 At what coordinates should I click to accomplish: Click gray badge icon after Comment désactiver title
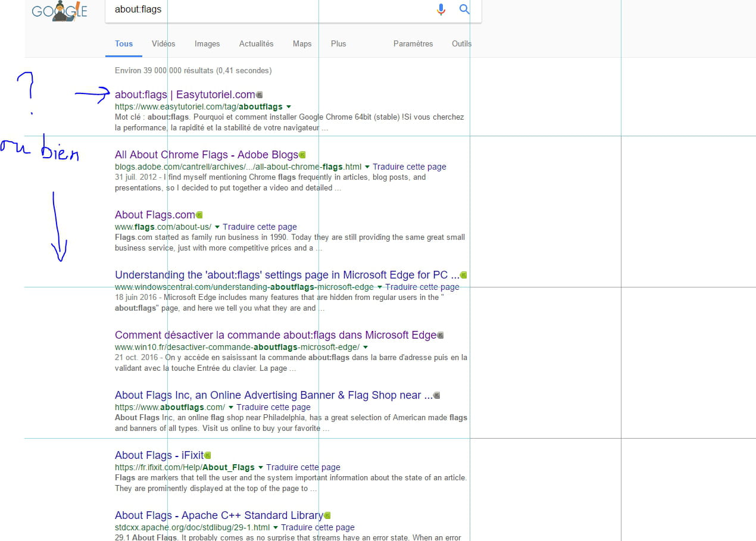point(441,335)
